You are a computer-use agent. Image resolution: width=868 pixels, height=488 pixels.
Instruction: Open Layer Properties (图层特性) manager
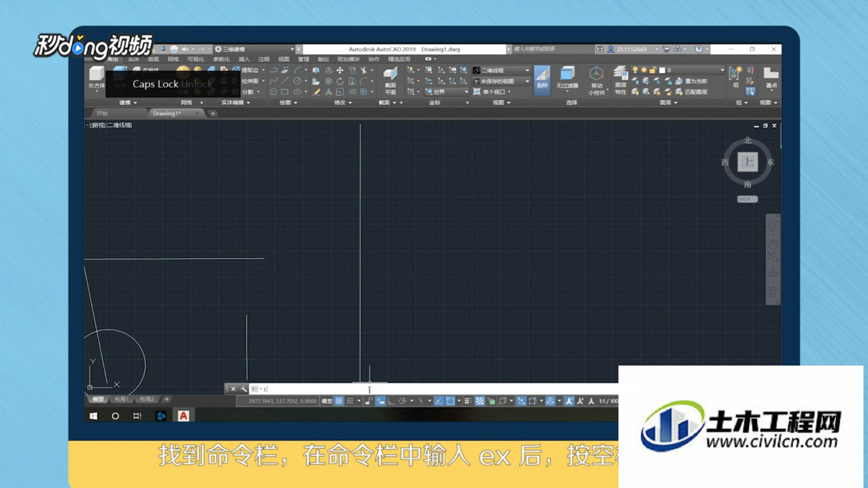tap(621, 80)
